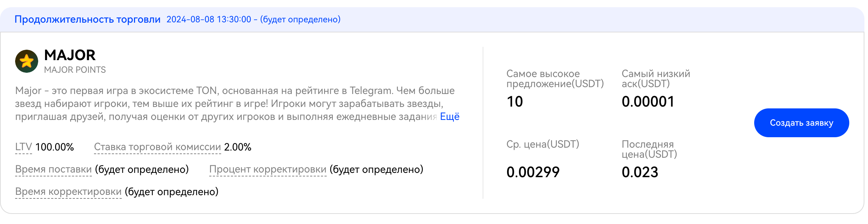Screen dimensions: 868x224
Task: Click the dotted-underlined 'LTV' label
Action: 23,147
